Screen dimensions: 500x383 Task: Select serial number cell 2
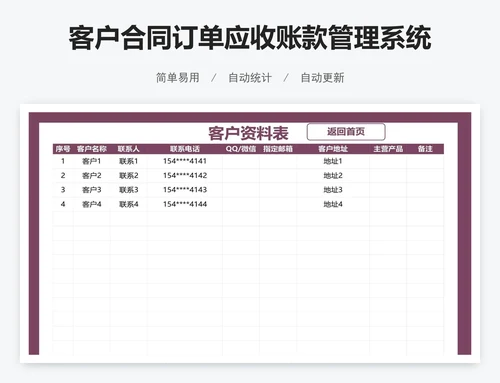click(x=63, y=176)
